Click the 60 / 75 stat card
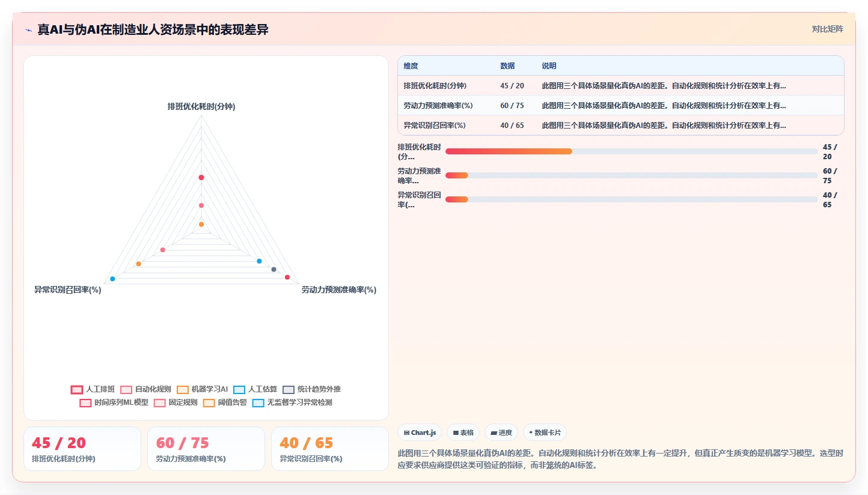Screen dimensions: 868x495 click(x=206, y=449)
